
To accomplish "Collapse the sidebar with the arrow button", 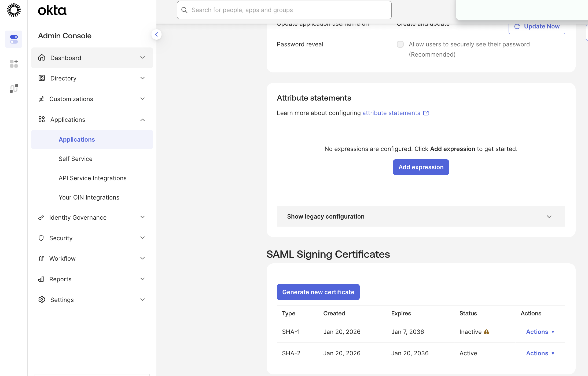I will (156, 34).
